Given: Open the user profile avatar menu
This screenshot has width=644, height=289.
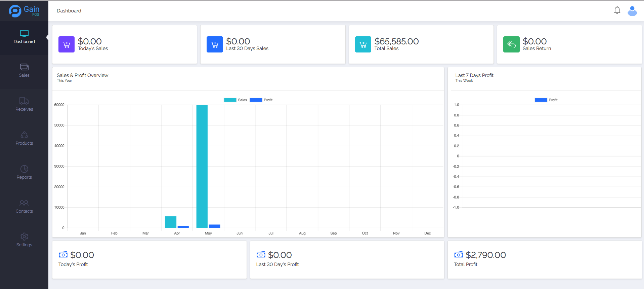Looking at the screenshot, I should pos(632,11).
